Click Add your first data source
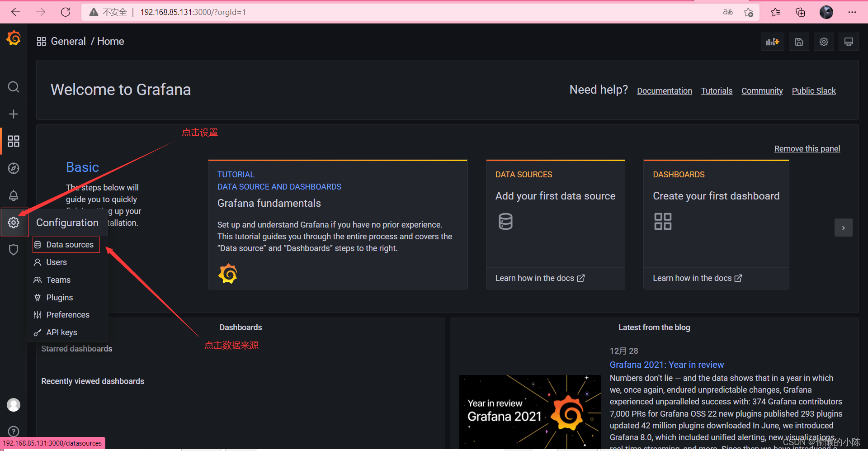The height and width of the screenshot is (451, 868). (x=555, y=196)
